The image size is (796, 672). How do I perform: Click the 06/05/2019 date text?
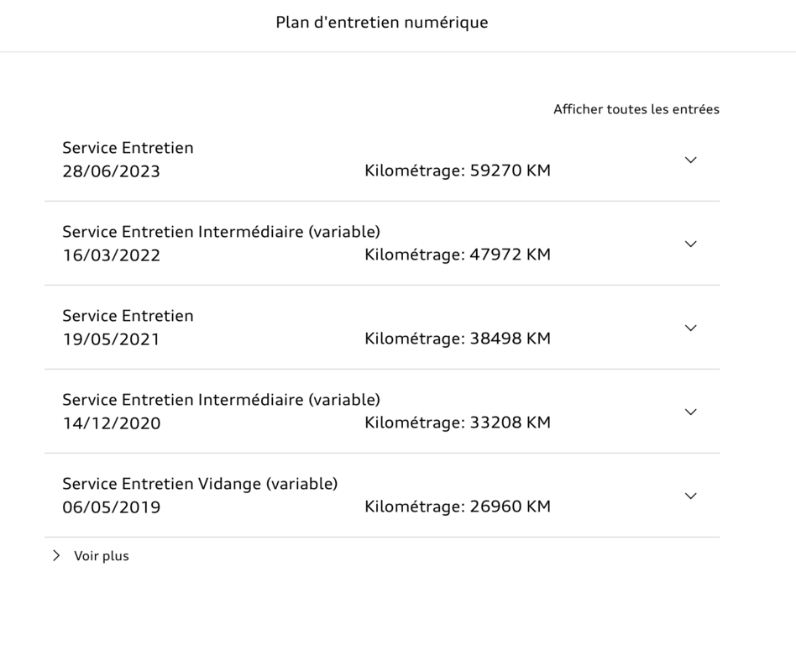tap(111, 507)
